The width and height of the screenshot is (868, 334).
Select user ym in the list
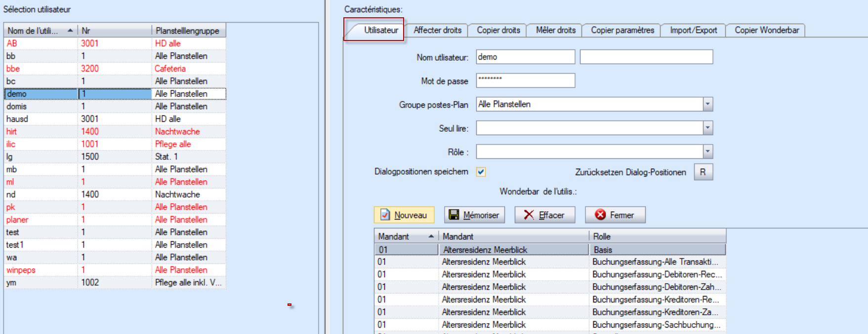[115, 283]
